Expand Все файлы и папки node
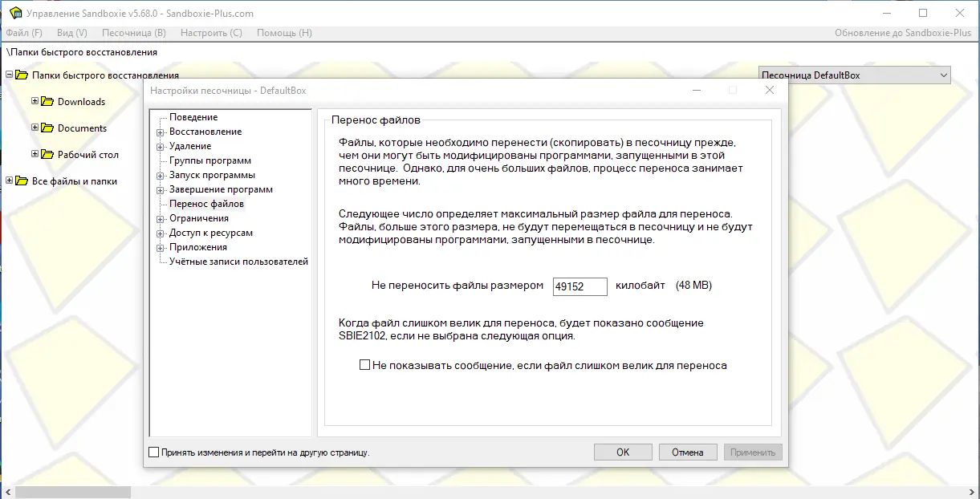980x499 pixels. (10, 181)
